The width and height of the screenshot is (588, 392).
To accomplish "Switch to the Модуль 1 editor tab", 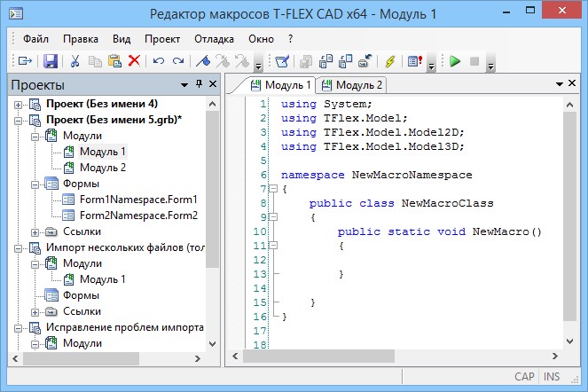I will (281, 85).
